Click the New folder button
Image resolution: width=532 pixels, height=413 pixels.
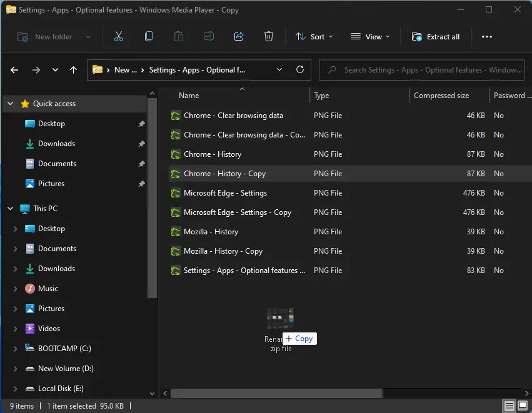45,37
